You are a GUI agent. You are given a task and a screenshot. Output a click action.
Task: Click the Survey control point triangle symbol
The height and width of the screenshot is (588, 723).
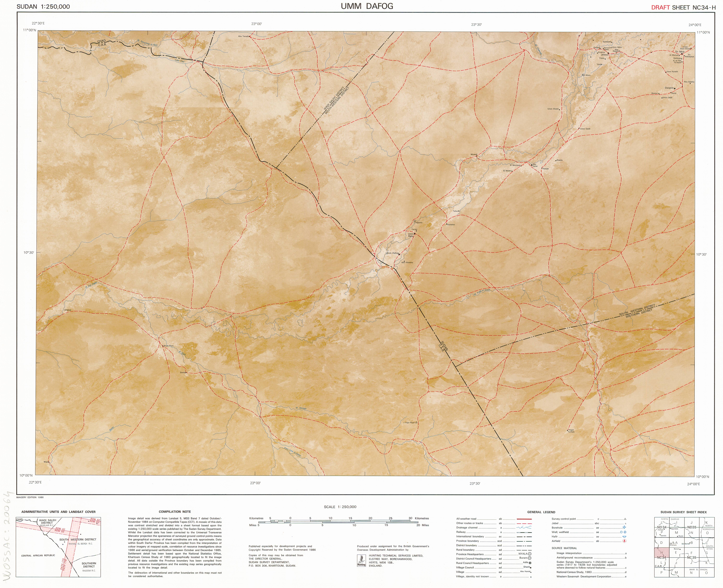625,519
